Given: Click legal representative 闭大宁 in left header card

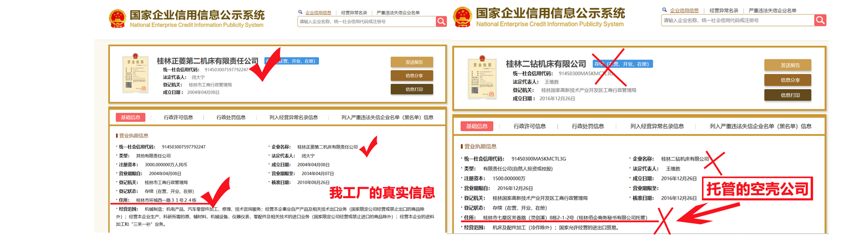Looking at the screenshot, I should (x=198, y=77).
